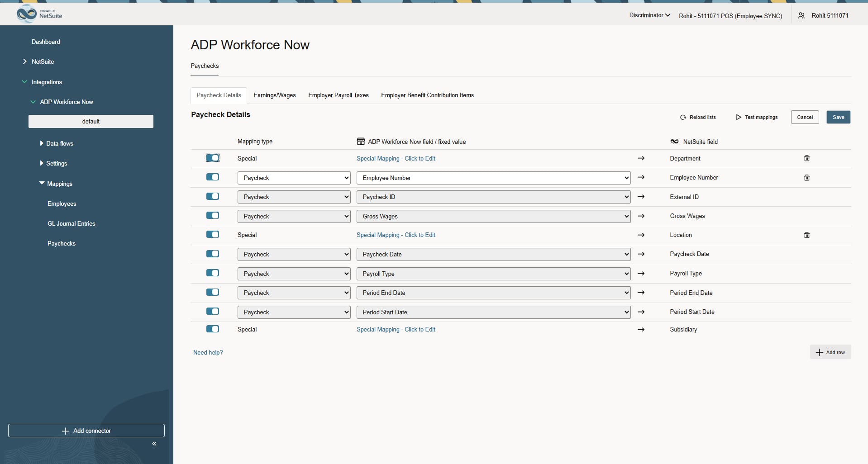
Task: Select the Paychecks top-level tab
Action: (205, 66)
